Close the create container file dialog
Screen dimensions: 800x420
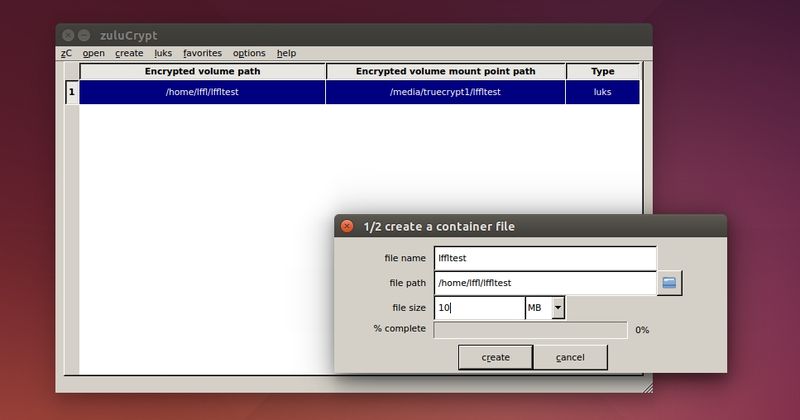tap(347, 226)
